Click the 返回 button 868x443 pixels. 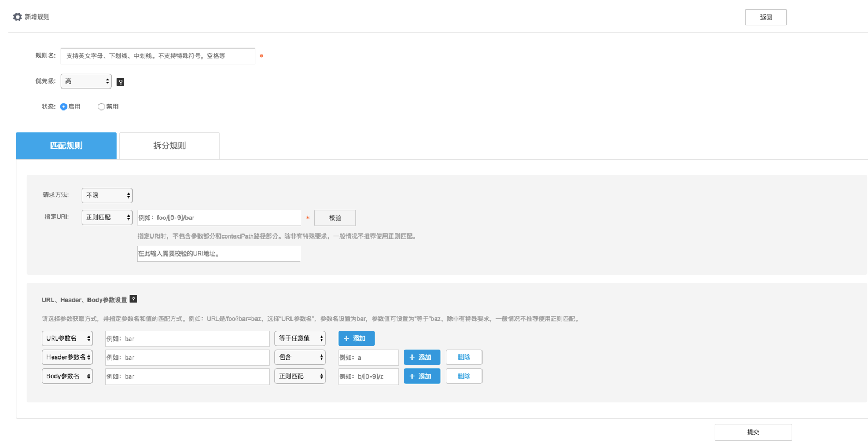(x=766, y=17)
